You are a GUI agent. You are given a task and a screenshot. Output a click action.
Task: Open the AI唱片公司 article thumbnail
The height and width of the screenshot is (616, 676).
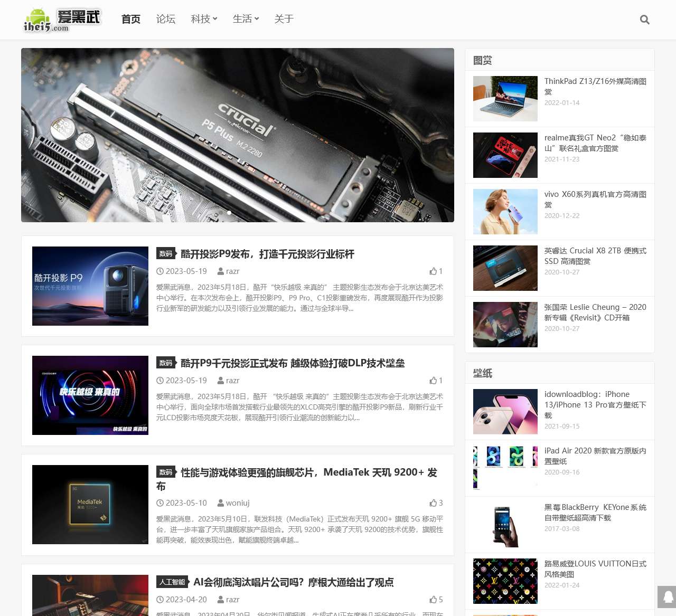90,595
